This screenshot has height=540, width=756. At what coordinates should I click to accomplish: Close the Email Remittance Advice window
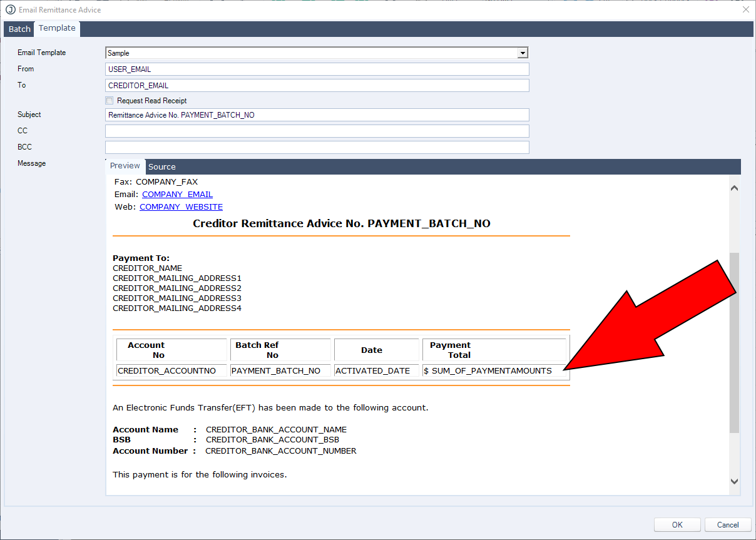745,9
